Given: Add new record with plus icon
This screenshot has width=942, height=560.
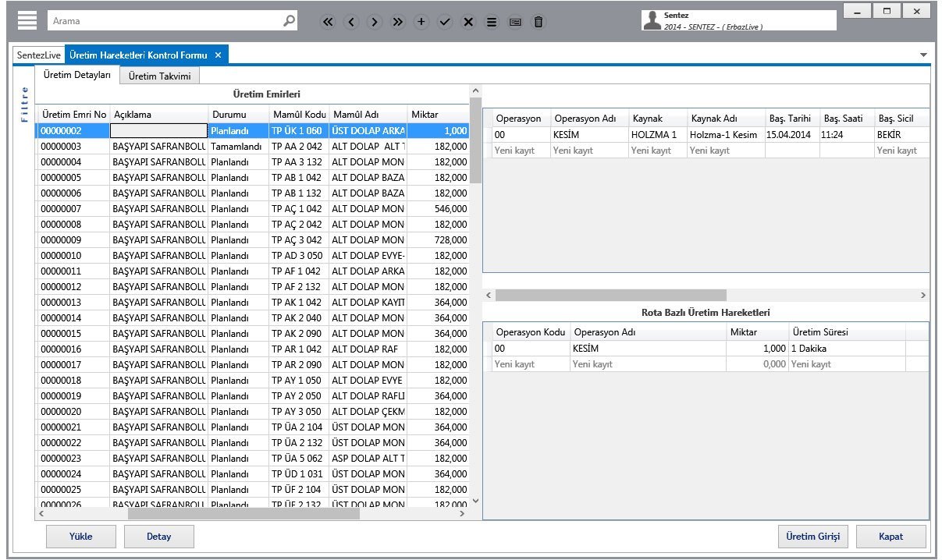Looking at the screenshot, I should (x=421, y=22).
